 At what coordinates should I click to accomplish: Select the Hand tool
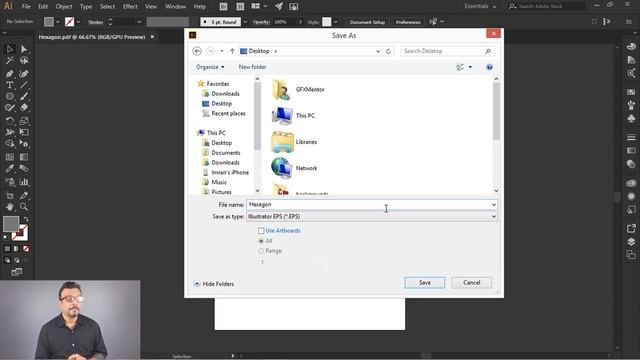click(x=10, y=207)
